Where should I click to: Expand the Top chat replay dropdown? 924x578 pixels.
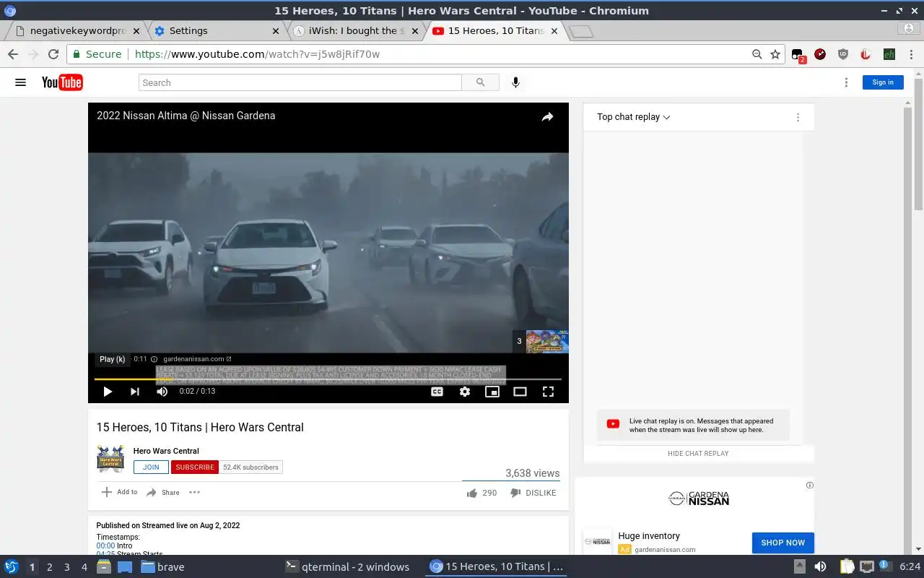633,117
